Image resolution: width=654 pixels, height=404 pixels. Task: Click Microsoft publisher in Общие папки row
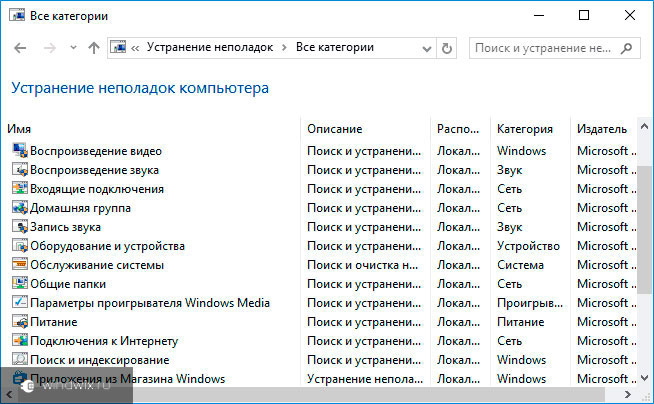[606, 284]
